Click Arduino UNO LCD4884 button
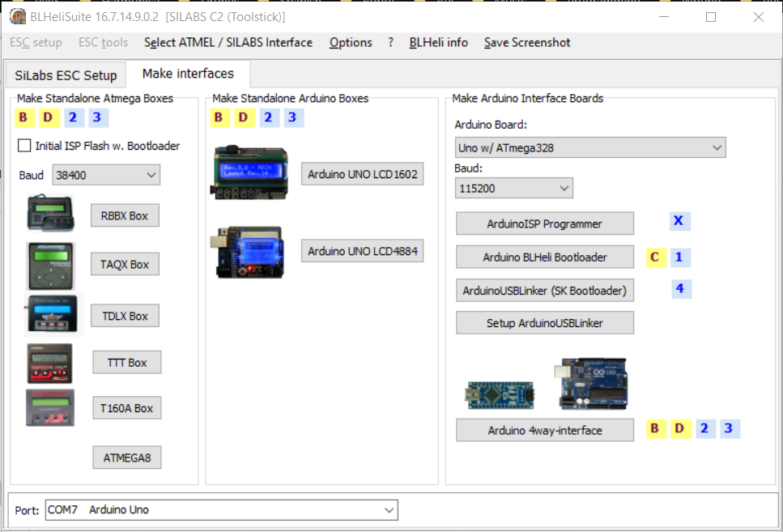 tap(363, 251)
